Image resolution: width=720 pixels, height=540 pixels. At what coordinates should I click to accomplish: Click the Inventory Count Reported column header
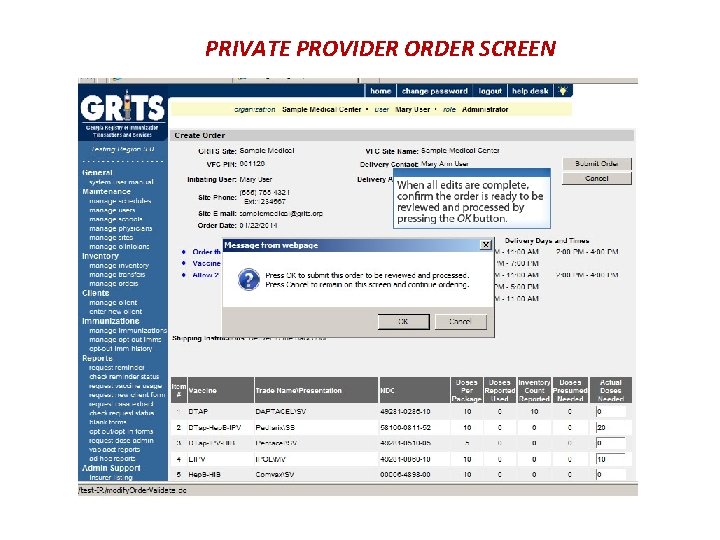pyautogui.click(x=534, y=390)
